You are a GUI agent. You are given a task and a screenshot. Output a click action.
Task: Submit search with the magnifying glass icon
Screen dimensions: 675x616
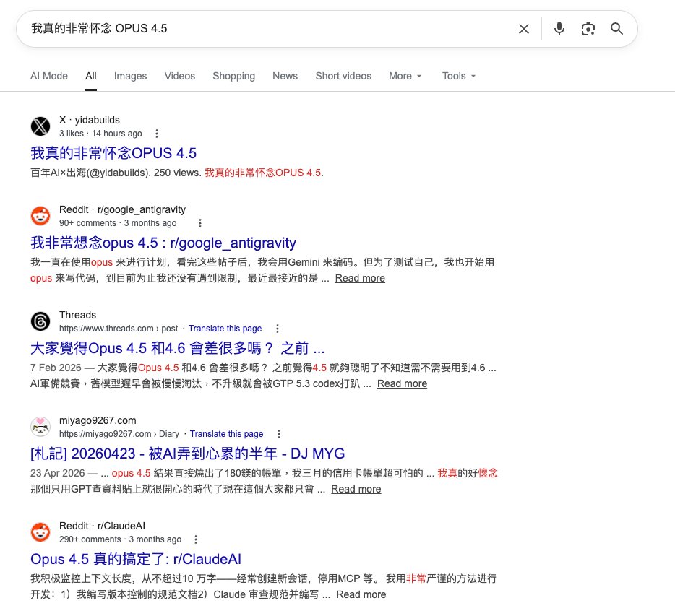point(617,29)
